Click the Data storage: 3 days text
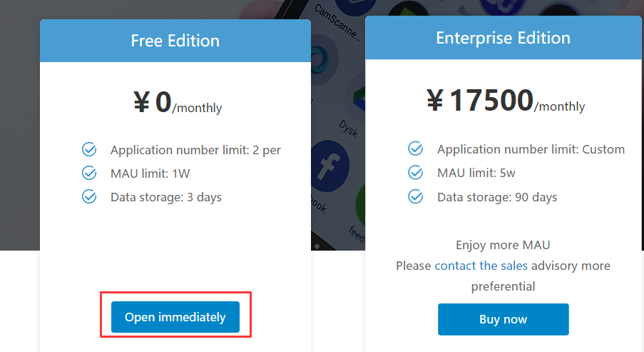Screen dimensions: 644x352 [x=165, y=197]
